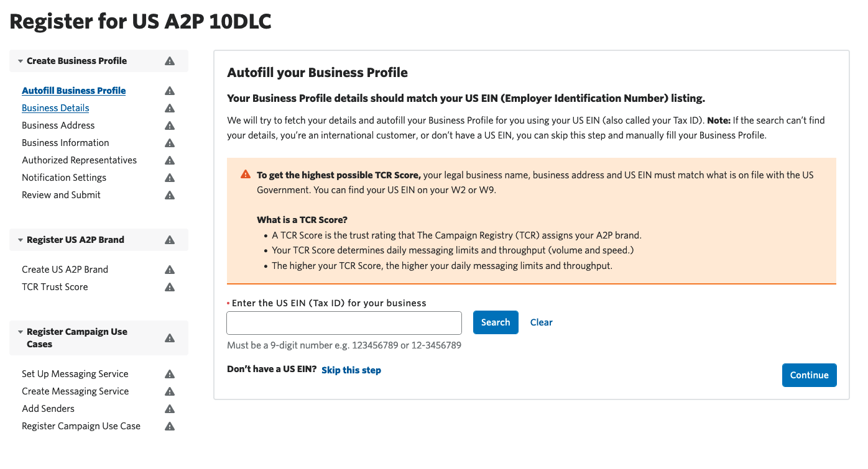
Task: Click the orange alert icon in TCR notice
Action: 246,175
